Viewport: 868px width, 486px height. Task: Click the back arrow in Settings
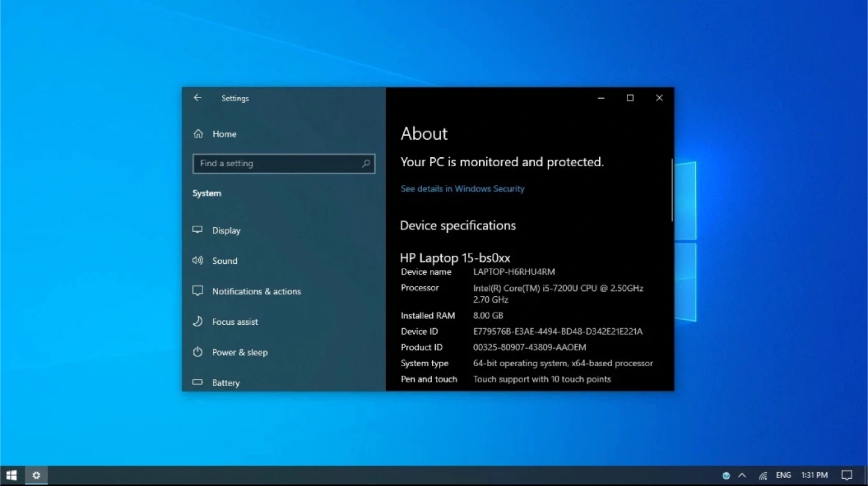[198, 98]
